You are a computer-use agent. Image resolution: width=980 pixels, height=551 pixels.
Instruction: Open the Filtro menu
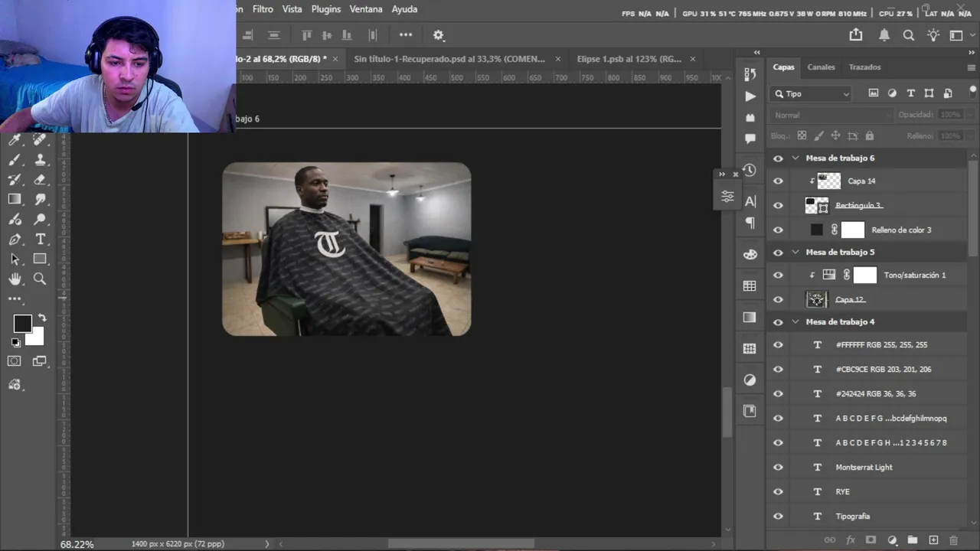click(263, 9)
